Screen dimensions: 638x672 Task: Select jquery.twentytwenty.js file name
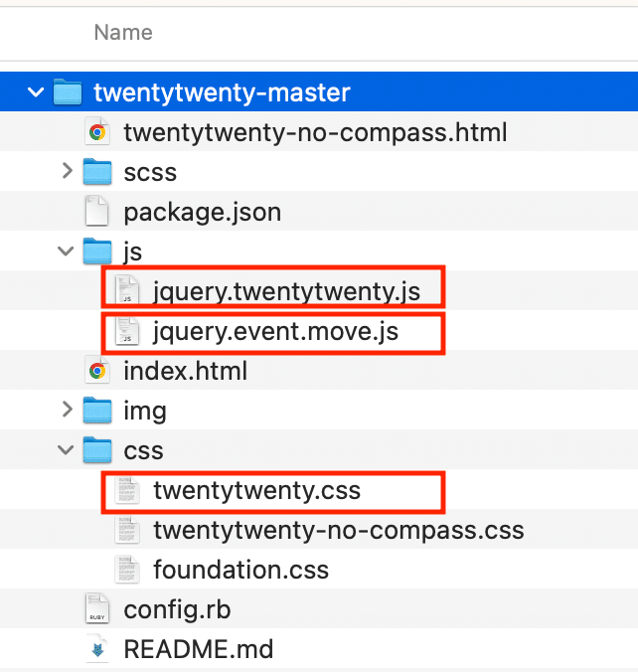[286, 292]
